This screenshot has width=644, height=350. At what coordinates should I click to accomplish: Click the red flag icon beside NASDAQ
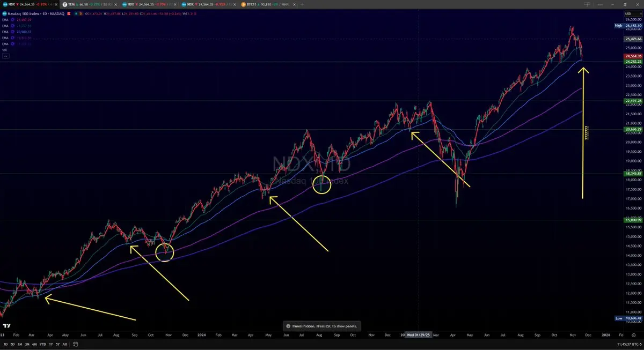(x=69, y=13)
